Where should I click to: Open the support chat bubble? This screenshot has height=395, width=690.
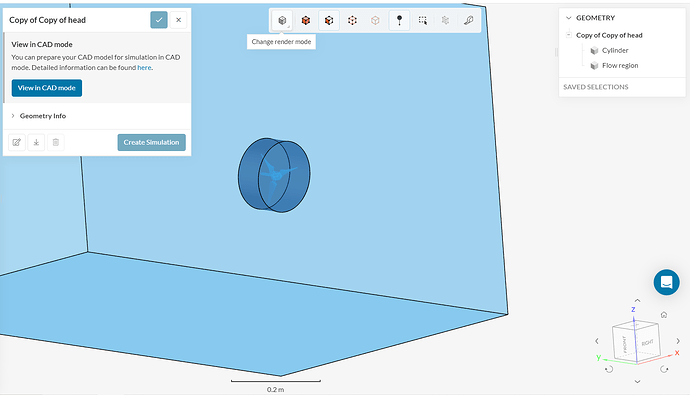[666, 282]
